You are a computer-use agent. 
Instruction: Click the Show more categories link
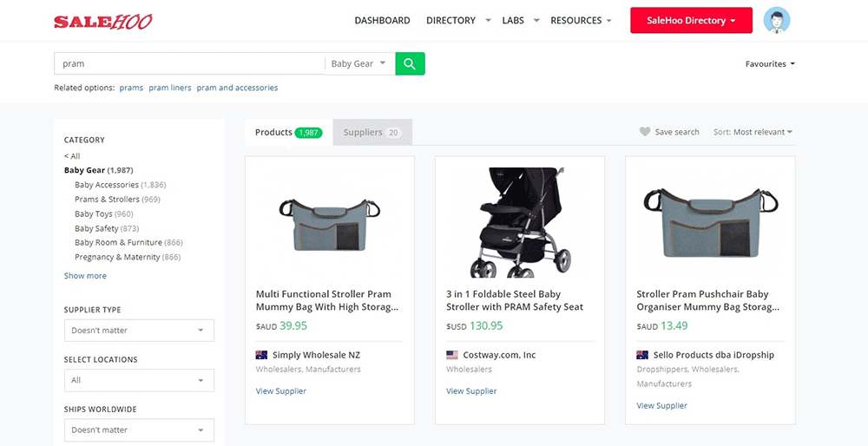point(85,276)
